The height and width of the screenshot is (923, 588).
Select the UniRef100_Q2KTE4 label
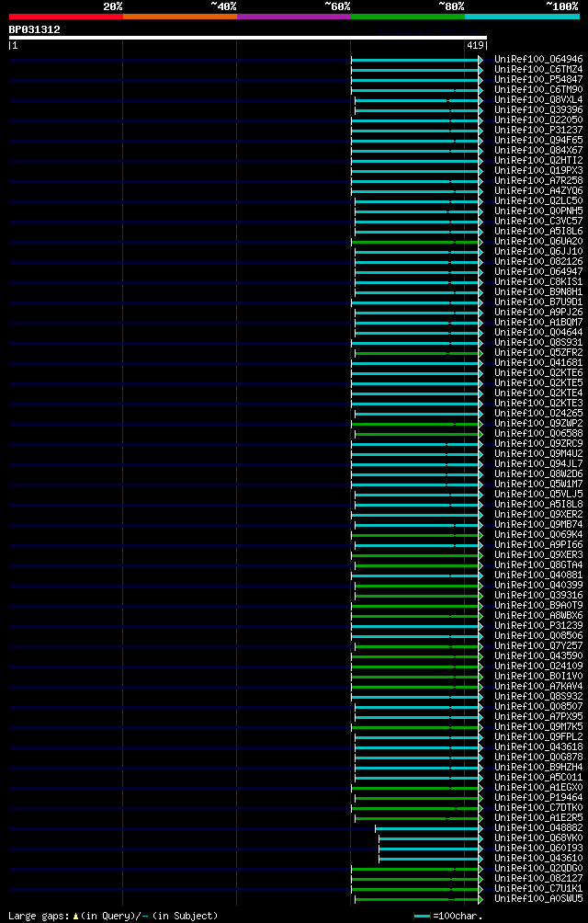click(538, 393)
